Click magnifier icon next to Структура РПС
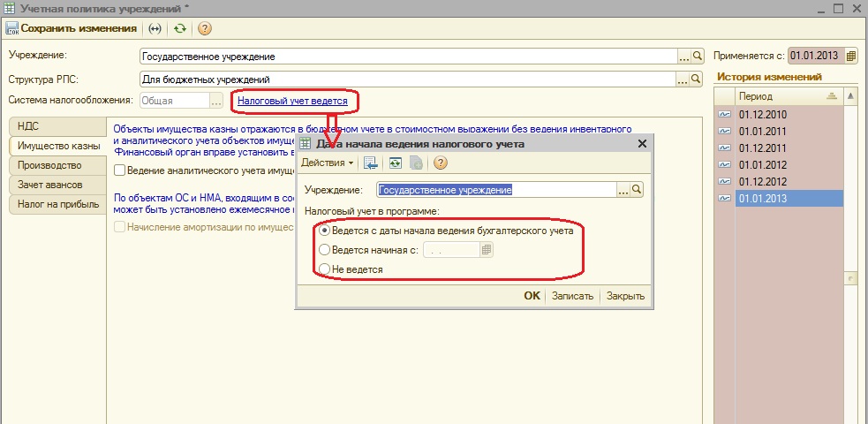The image size is (868, 424). [697, 79]
